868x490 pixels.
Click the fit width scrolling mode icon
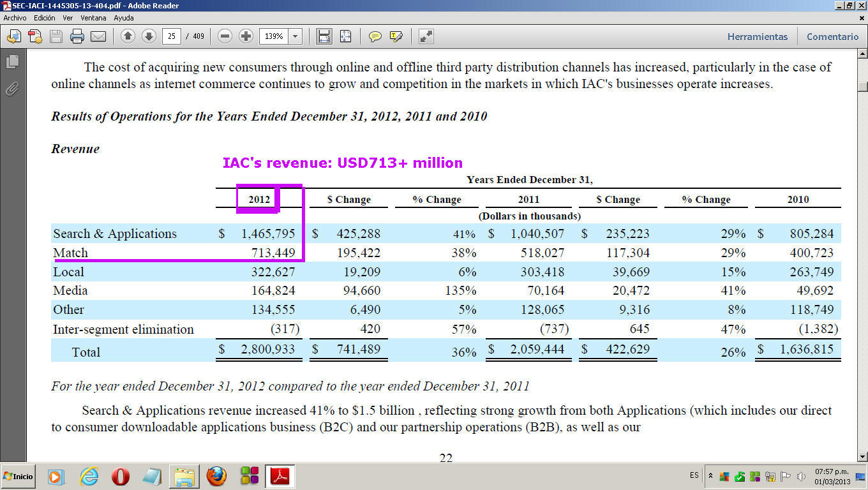pyautogui.click(x=324, y=36)
